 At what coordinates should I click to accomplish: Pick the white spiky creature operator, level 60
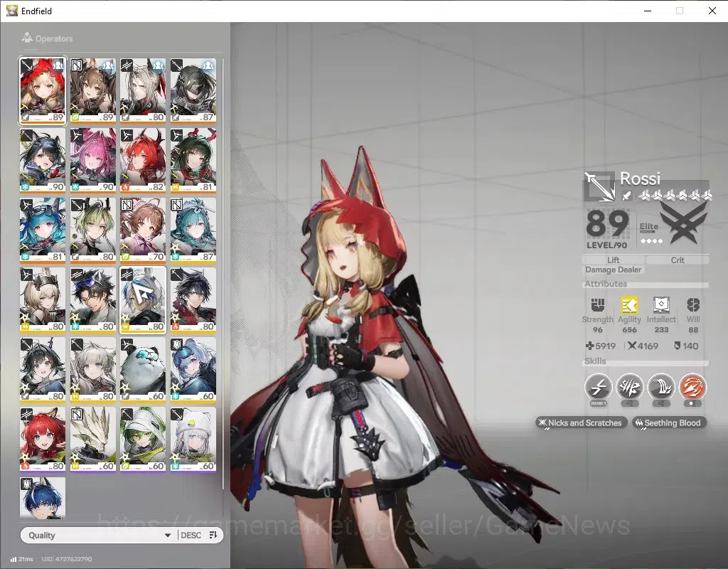93,440
